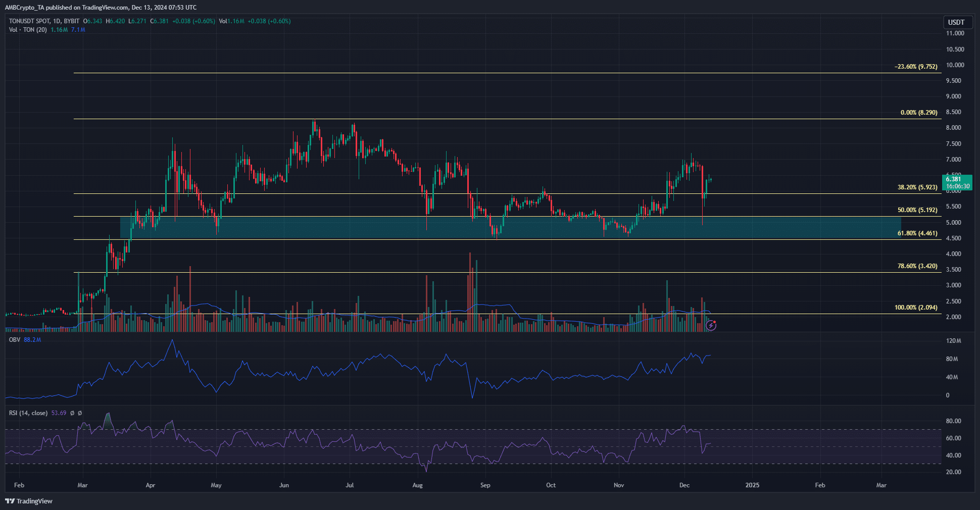This screenshot has width=980, height=510.
Task: Select the 50.00% (5.192) Fibonacci level label
Action: (917, 210)
